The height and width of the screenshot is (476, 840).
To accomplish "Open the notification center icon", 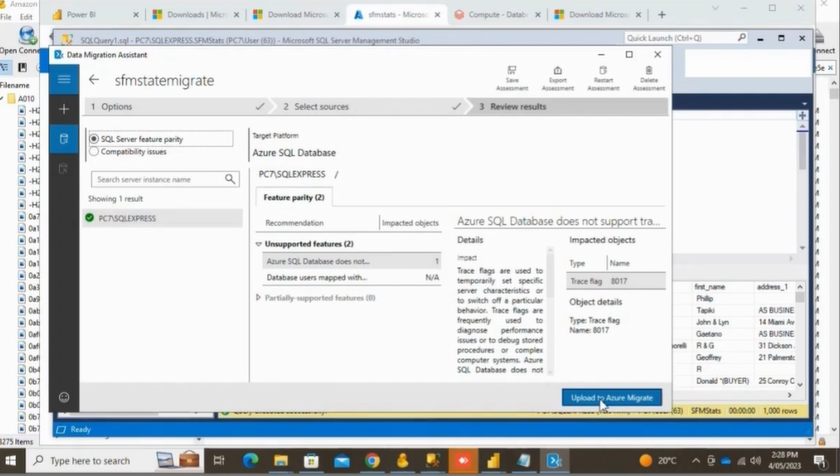I will coord(820,460).
